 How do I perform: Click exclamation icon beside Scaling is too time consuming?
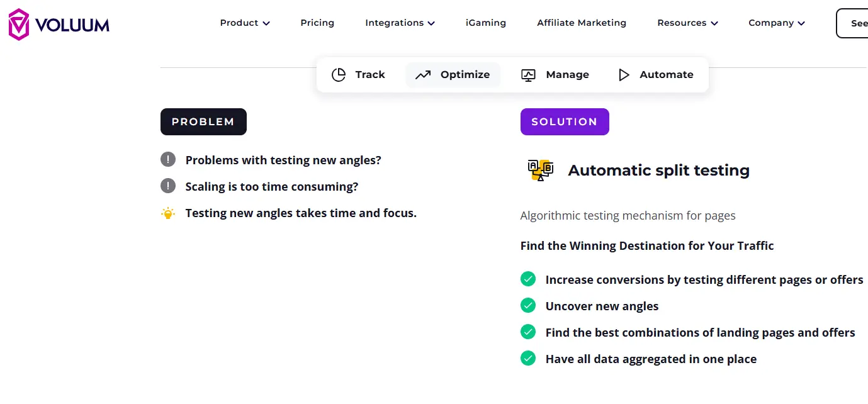[168, 186]
